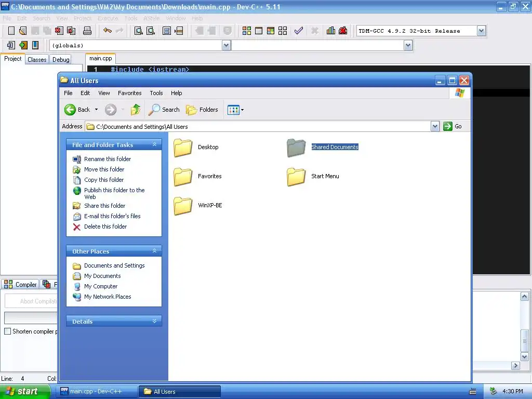Toggle Shorten compiler paths checkbox
Image resolution: width=532 pixels, height=399 pixels.
pos(7,331)
